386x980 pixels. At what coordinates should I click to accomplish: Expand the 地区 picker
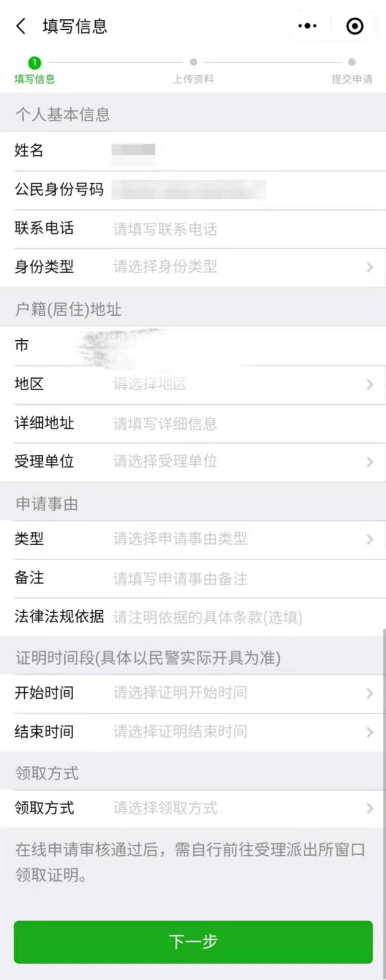coord(193,384)
